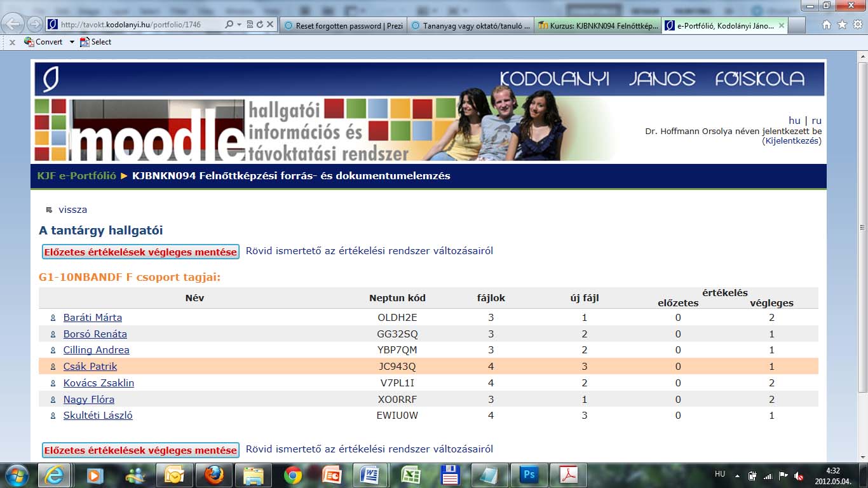Click the user icon beside Baráti Márta
Screen dimensions: 868x488
[53, 318]
